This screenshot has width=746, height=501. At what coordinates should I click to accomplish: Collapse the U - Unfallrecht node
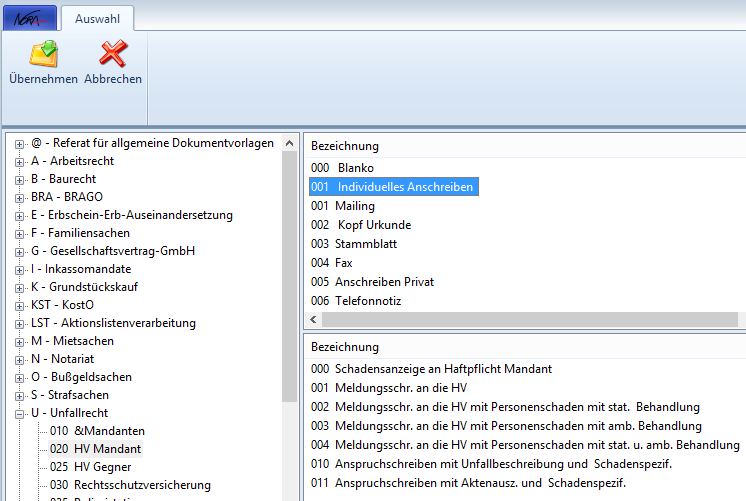pos(19,413)
